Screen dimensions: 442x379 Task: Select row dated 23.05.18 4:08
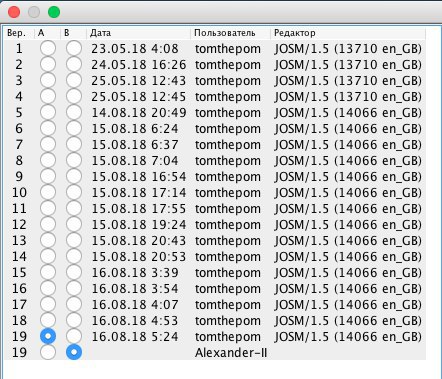(215, 48)
